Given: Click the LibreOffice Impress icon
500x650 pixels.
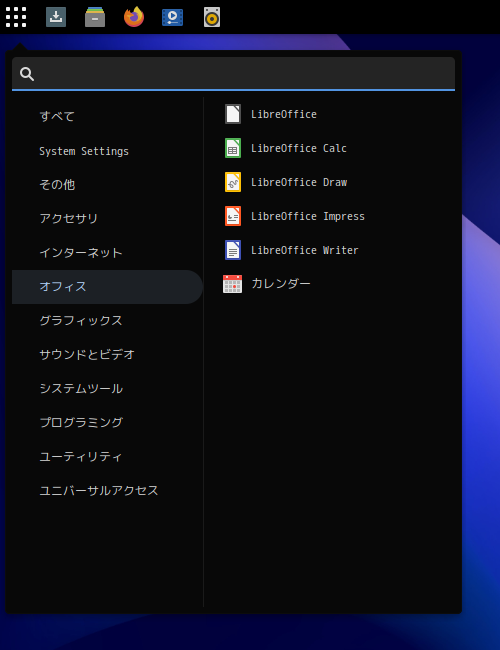Looking at the screenshot, I should coord(233,216).
